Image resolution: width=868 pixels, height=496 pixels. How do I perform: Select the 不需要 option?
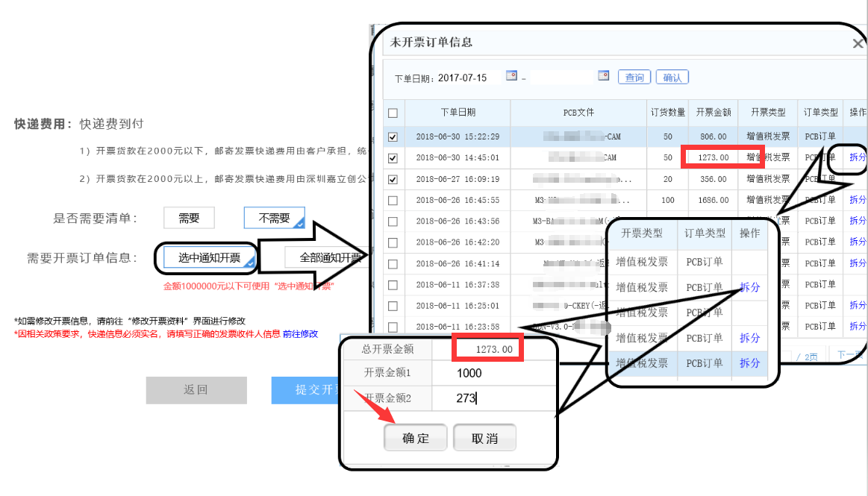tap(274, 218)
